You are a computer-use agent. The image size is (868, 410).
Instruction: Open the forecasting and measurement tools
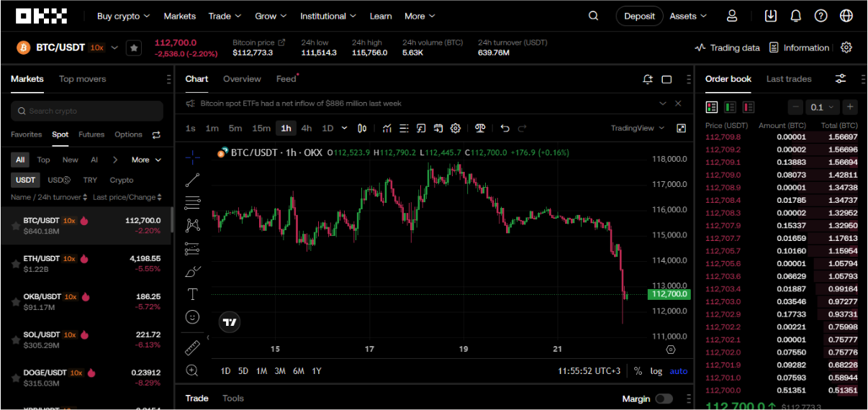pyautogui.click(x=192, y=248)
